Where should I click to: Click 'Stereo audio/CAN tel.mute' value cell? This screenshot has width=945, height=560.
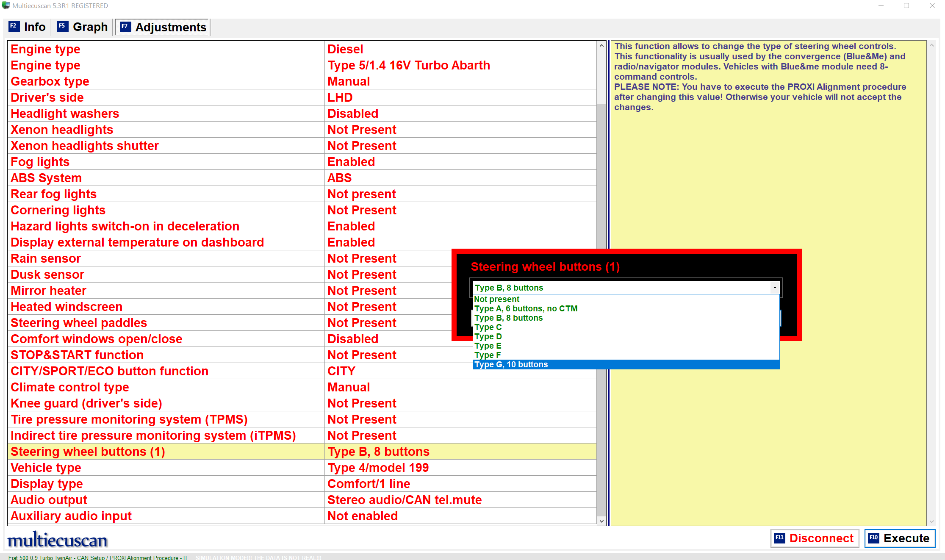(460, 500)
